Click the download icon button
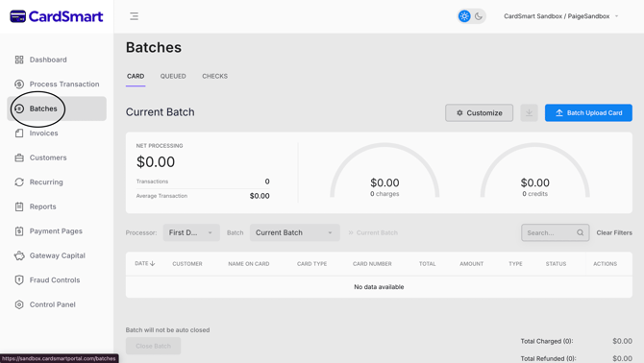644x363 pixels. coord(529,112)
